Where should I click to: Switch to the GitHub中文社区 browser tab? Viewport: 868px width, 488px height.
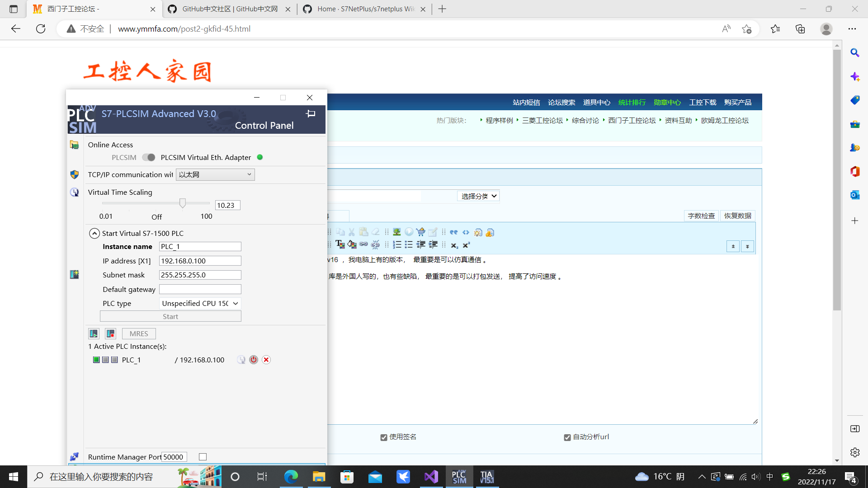(230, 9)
